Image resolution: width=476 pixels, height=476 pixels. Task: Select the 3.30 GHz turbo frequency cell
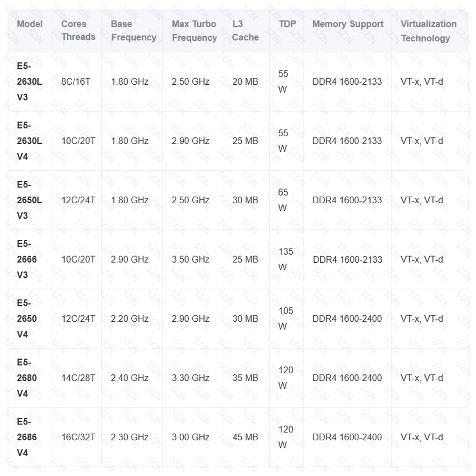(190, 378)
